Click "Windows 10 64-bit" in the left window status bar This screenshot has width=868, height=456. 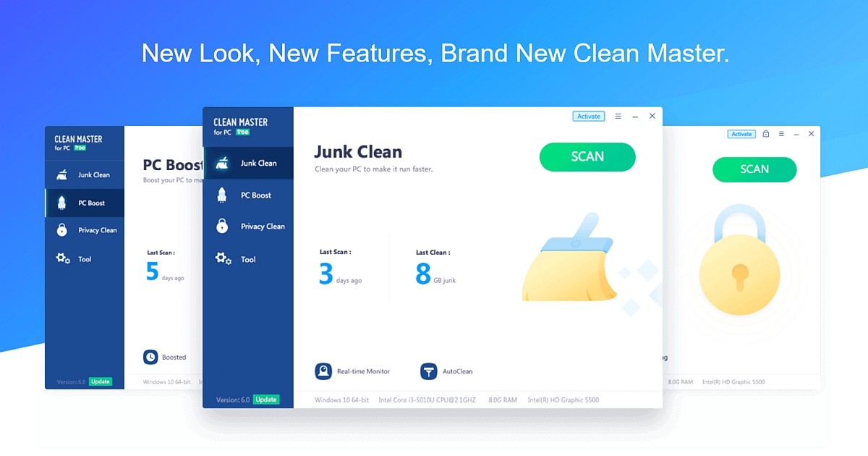pyautogui.click(x=166, y=381)
